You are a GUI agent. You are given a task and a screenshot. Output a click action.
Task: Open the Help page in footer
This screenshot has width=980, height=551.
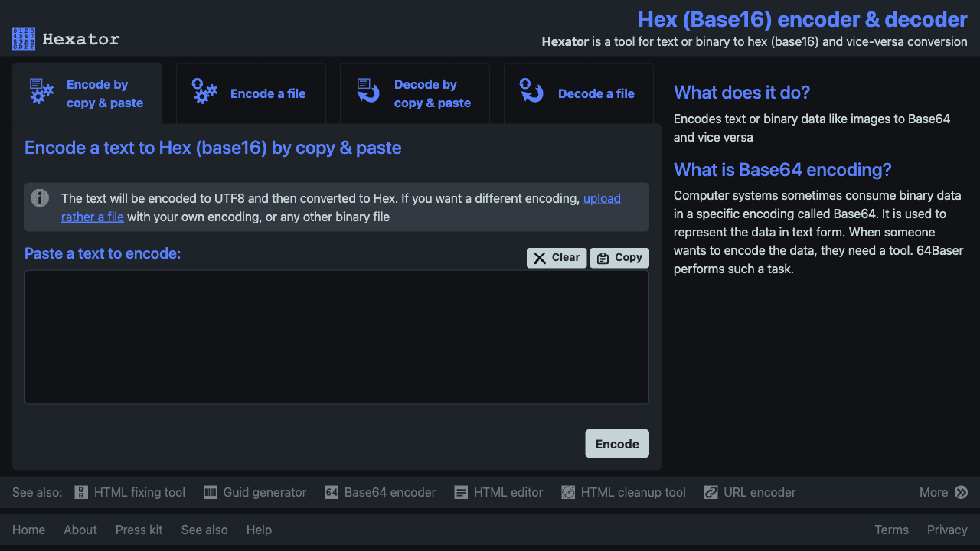pyautogui.click(x=259, y=529)
